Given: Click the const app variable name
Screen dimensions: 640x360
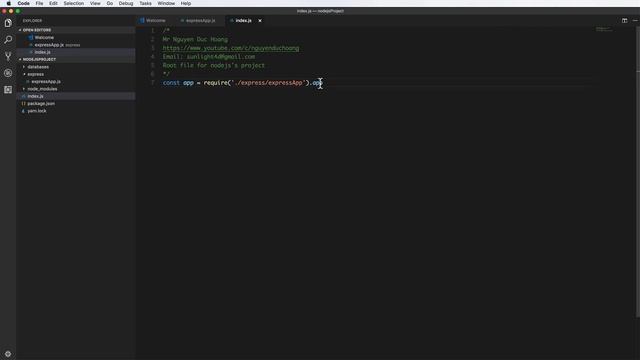Looking at the screenshot, I should pos(188,83).
